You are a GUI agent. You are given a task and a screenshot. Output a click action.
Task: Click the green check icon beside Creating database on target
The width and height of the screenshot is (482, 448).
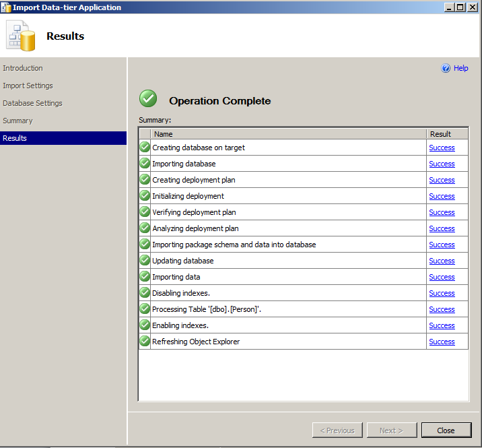(145, 148)
